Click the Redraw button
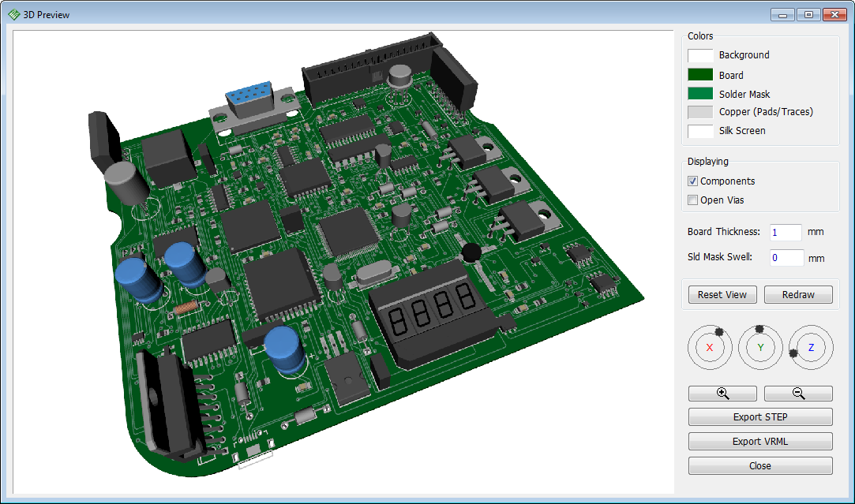 (798, 295)
